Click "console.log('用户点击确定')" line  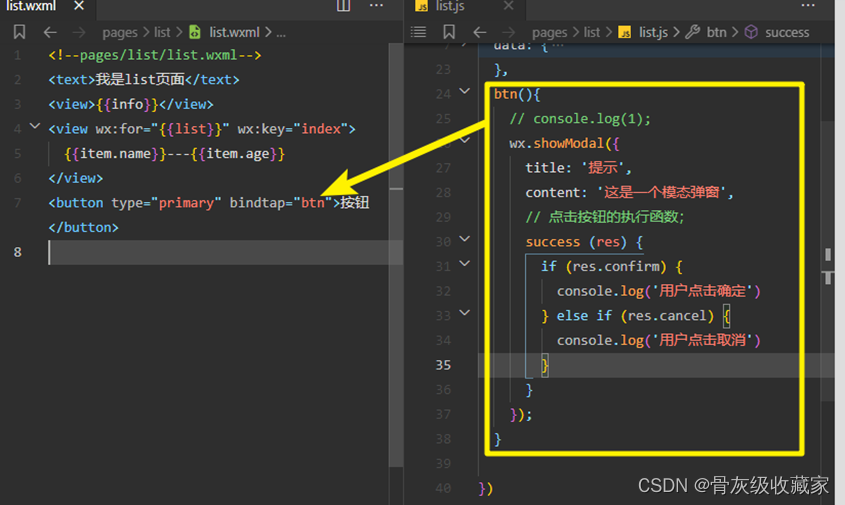click(659, 291)
